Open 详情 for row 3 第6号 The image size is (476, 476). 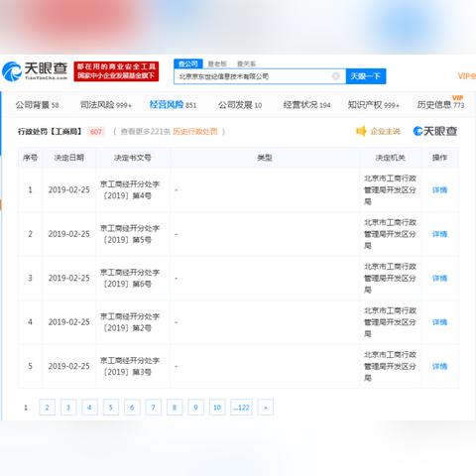439,279
